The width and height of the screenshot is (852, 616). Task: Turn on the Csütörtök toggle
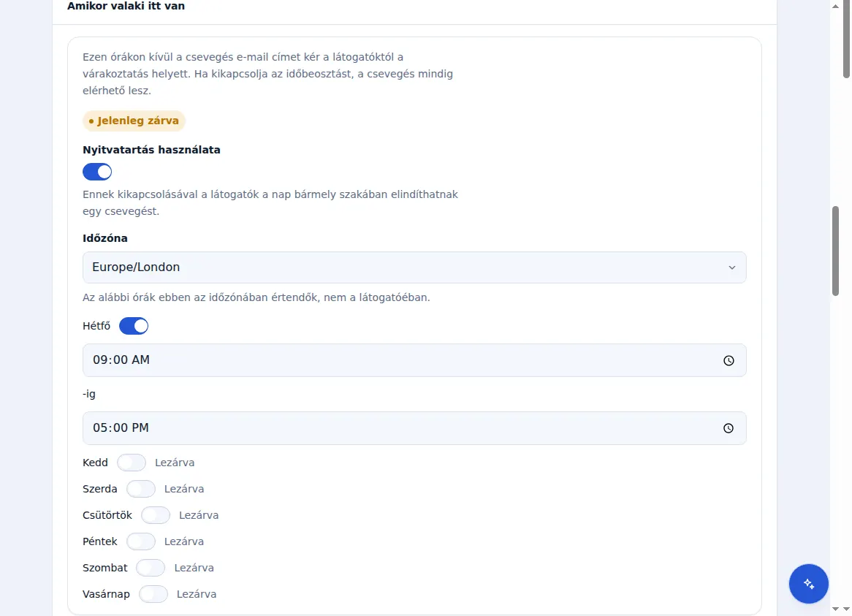[x=156, y=515]
